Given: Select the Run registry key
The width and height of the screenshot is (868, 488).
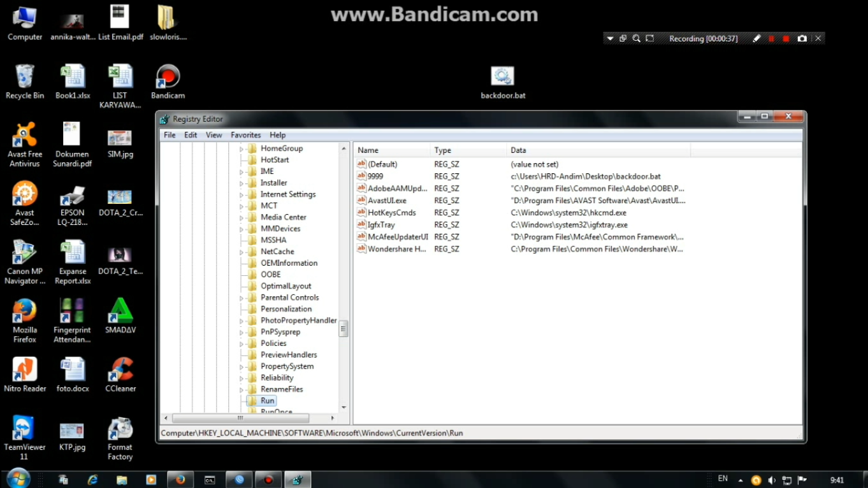Looking at the screenshot, I should (268, 401).
